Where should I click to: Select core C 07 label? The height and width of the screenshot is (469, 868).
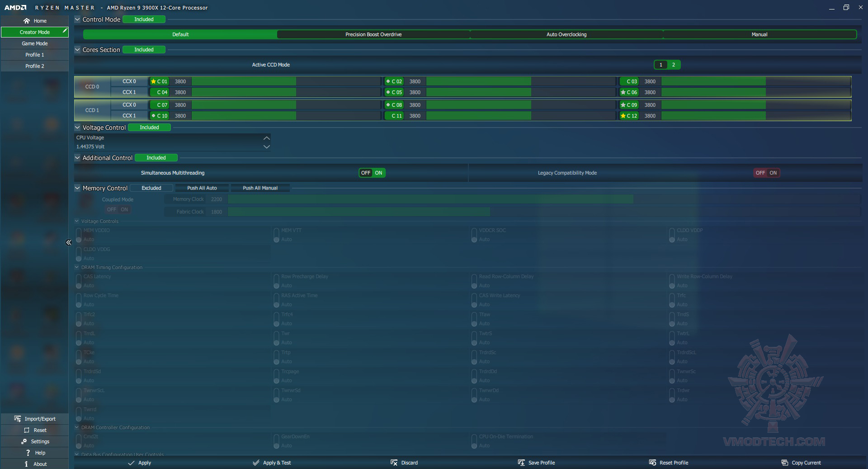click(x=159, y=105)
